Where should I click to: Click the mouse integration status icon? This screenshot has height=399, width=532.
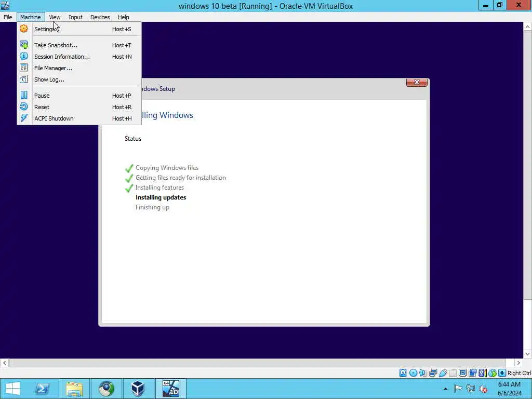pos(493,373)
